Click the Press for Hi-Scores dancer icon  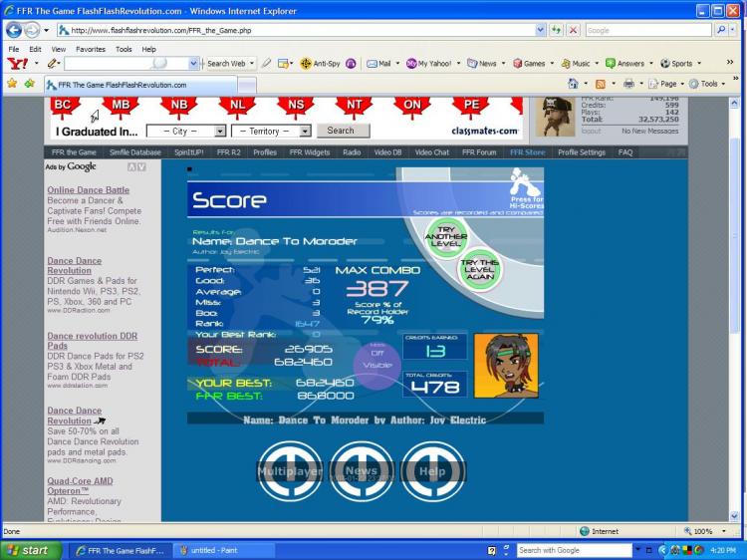pos(525,185)
